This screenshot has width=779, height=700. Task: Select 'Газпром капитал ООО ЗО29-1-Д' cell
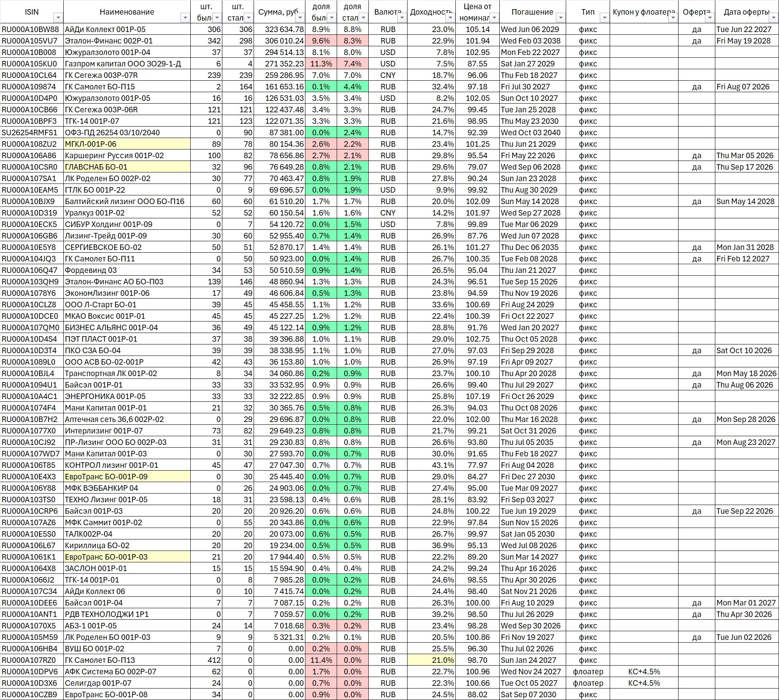point(127,64)
